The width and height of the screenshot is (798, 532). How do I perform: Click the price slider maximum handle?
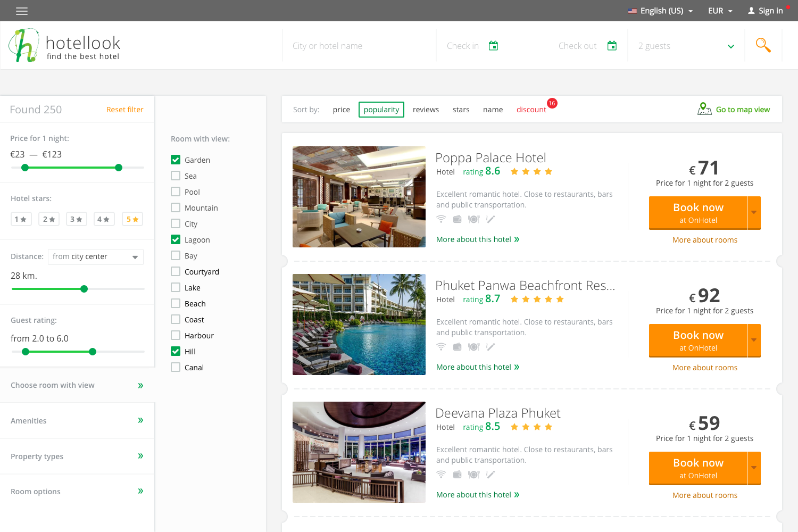click(119, 168)
